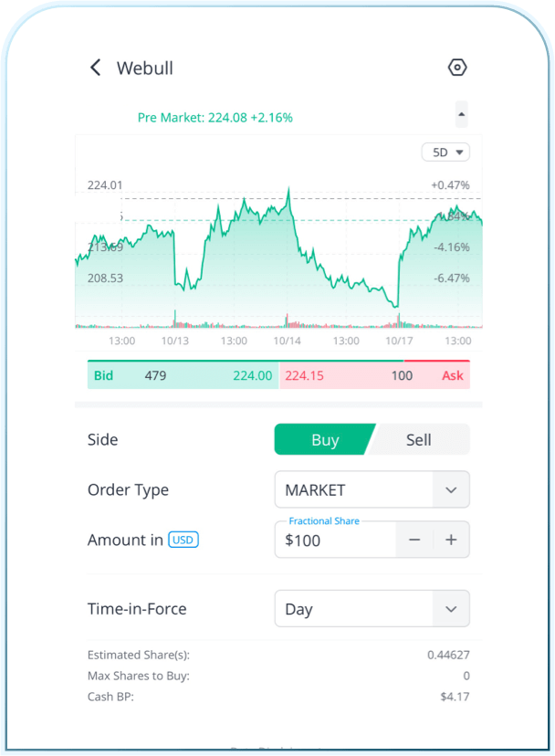Click the Estimated Shares value 0.44627
The width and height of the screenshot is (555, 756).
pyautogui.click(x=448, y=655)
